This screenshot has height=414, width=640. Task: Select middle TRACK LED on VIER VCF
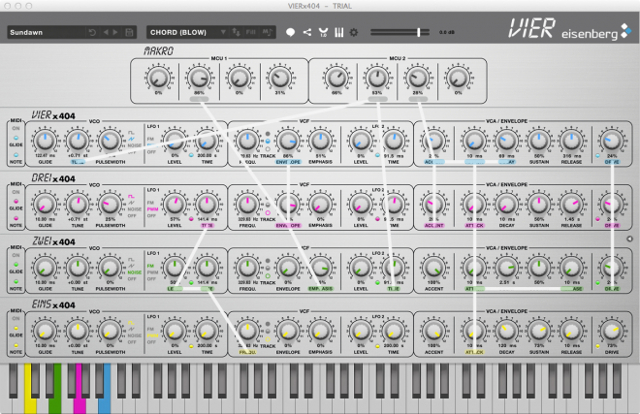point(268,141)
